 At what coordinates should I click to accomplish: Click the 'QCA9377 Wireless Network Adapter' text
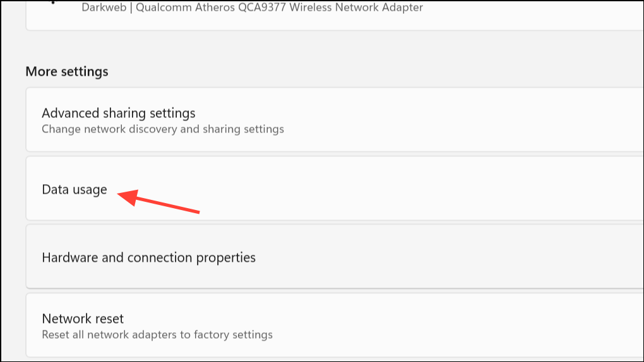337,8
